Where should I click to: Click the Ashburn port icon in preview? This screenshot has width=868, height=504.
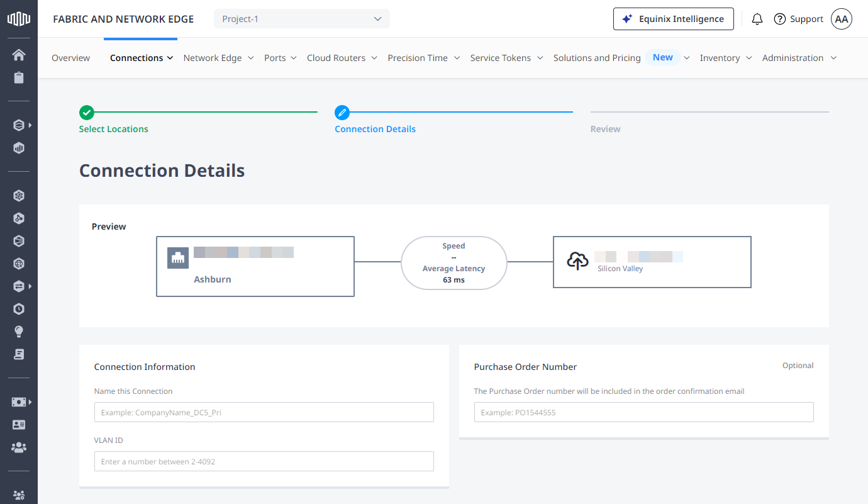click(x=178, y=258)
